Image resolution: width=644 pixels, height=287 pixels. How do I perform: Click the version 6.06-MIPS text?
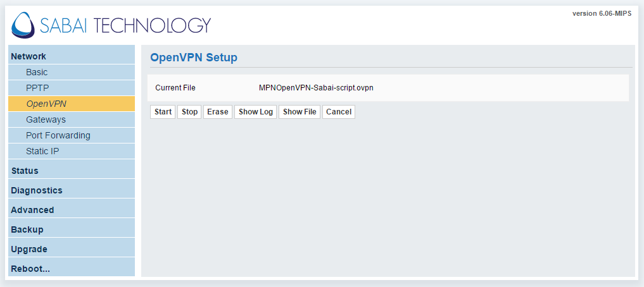602,13
